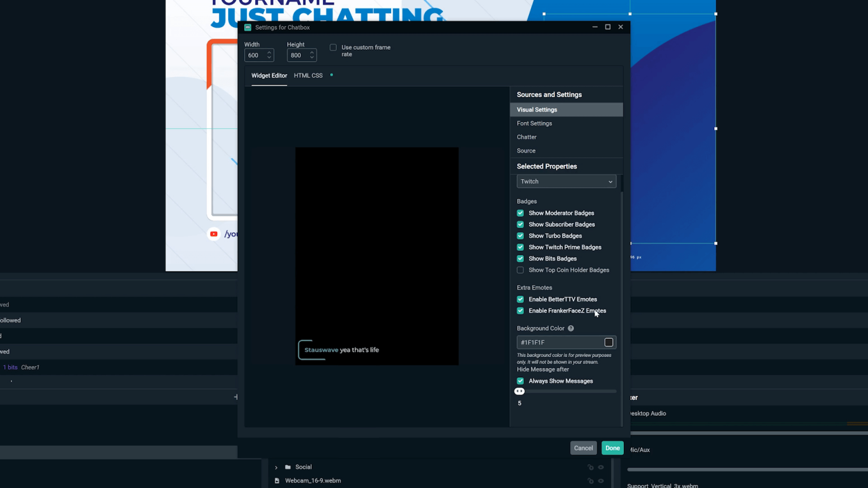The image size is (868, 488).
Task: Increase Height with the up stepper arrow
Action: [x=311, y=52]
